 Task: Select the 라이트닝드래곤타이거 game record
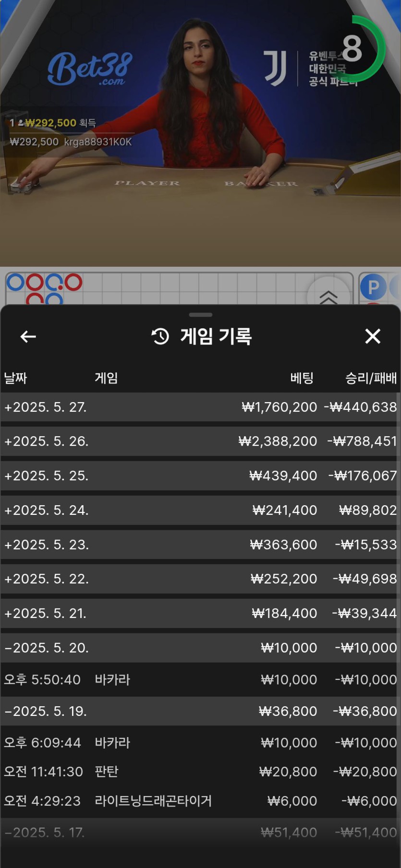click(200, 801)
